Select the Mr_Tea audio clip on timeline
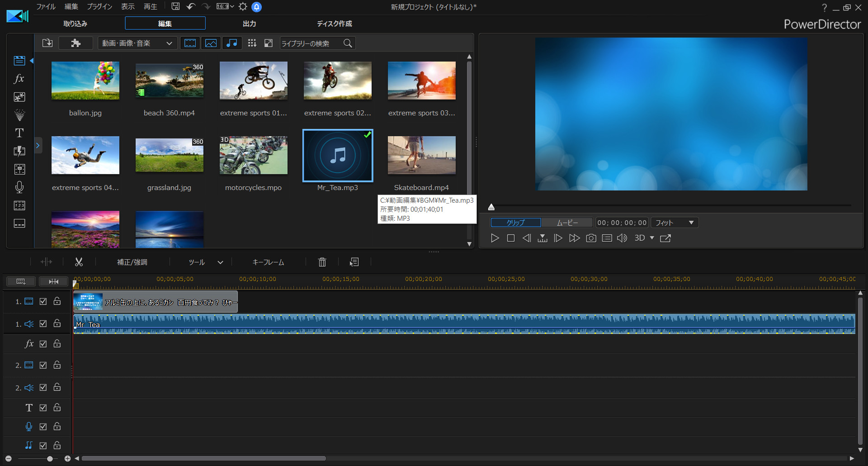This screenshot has height=466, width=868. tap(464, 324)
